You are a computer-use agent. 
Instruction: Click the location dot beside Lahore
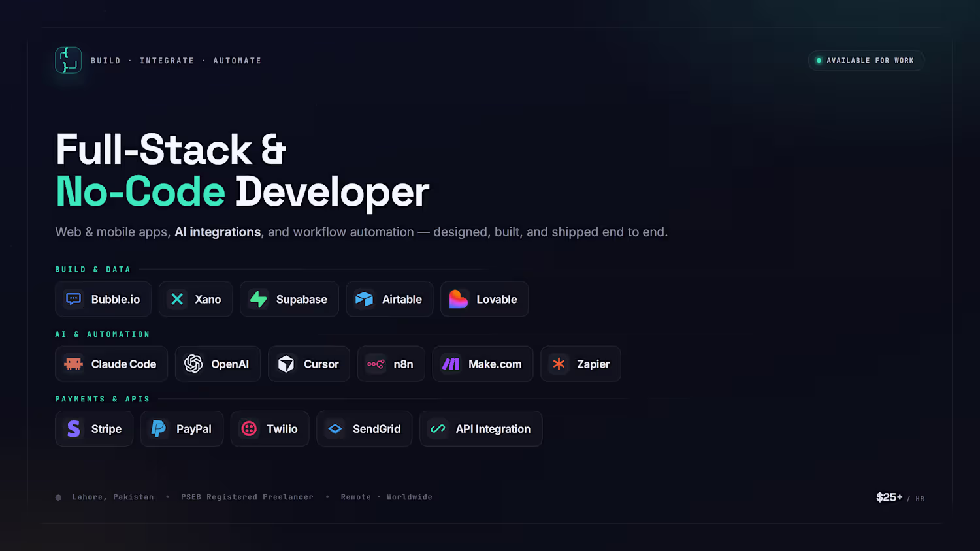[58, 497]
